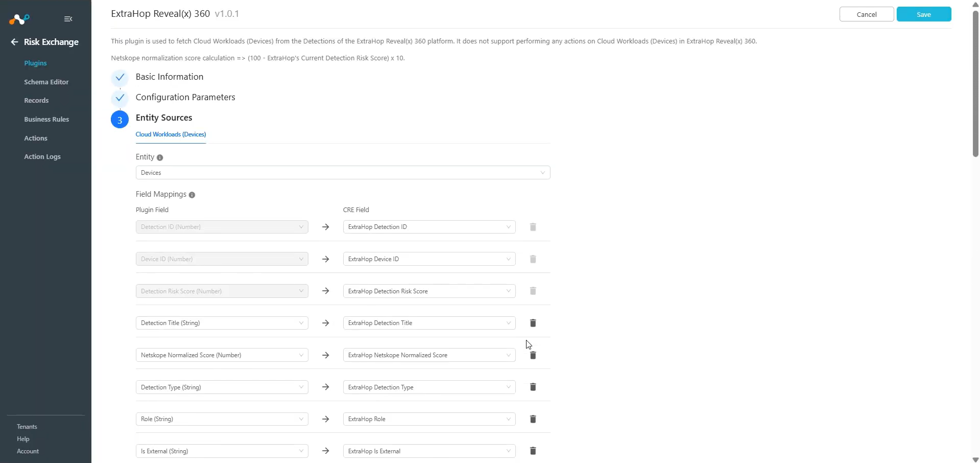Click the Field Mappings info icon

192,195
